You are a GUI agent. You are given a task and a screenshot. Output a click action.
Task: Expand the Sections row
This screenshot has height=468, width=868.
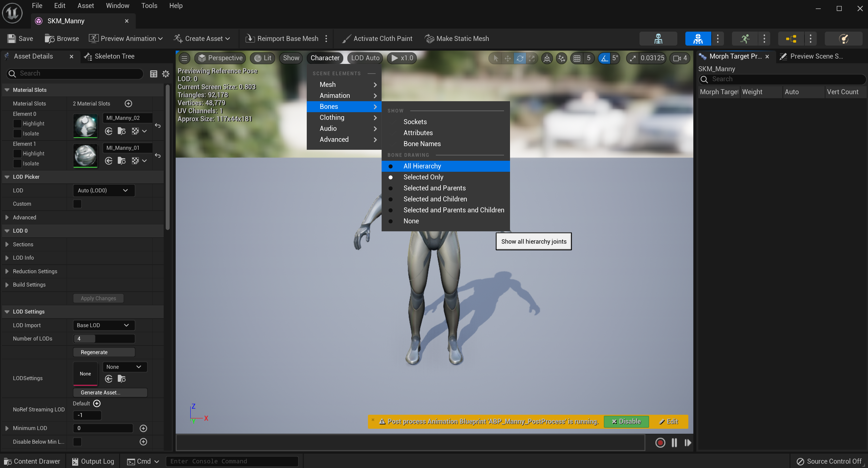click(x=7, y=244)
